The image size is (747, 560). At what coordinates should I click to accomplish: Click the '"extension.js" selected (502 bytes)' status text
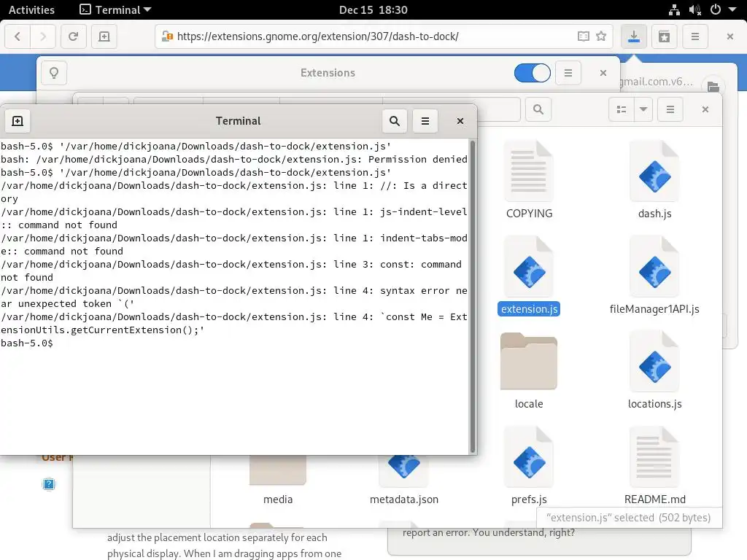point(628,518)
